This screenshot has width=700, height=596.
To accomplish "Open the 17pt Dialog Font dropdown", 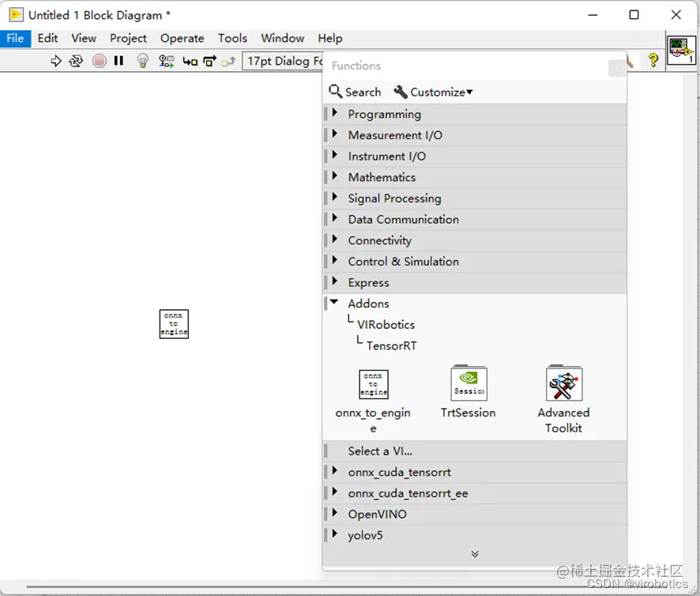I will pos(283,61).
